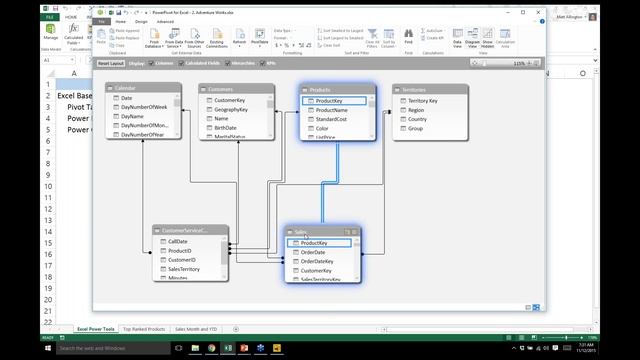The image size is (640, 360).
Task: Switch to Data View
Action: coord(458,38)
